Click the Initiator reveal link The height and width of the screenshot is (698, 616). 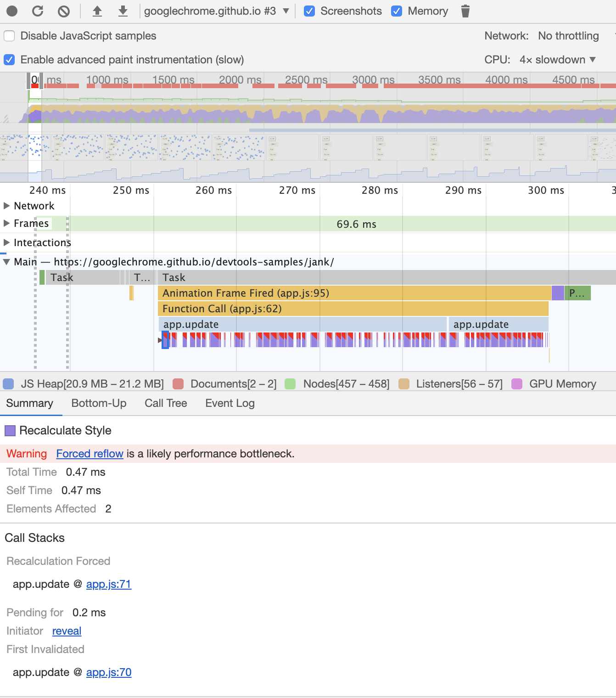(x=67, y=631)
